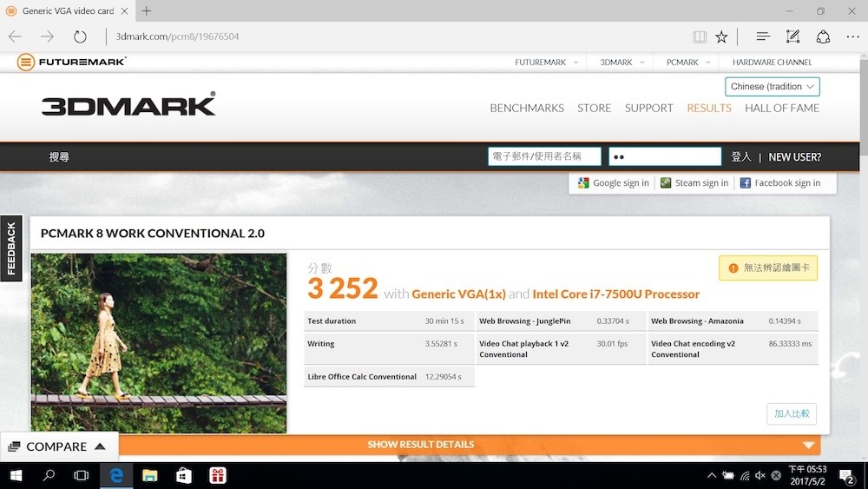Viewport: 868px width, 489px height.
Task: Open the Wi-Fi network tray icon
Action: tap(745, 476)
